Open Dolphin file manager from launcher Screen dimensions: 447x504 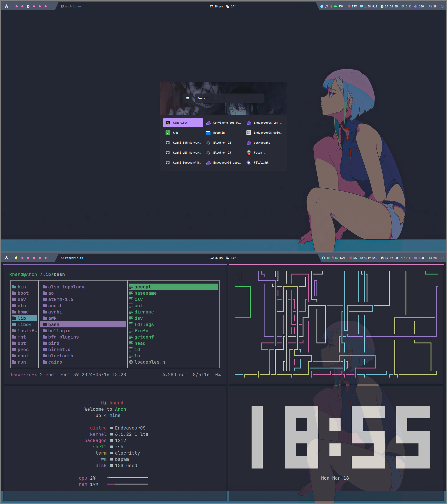click(223, 133)
